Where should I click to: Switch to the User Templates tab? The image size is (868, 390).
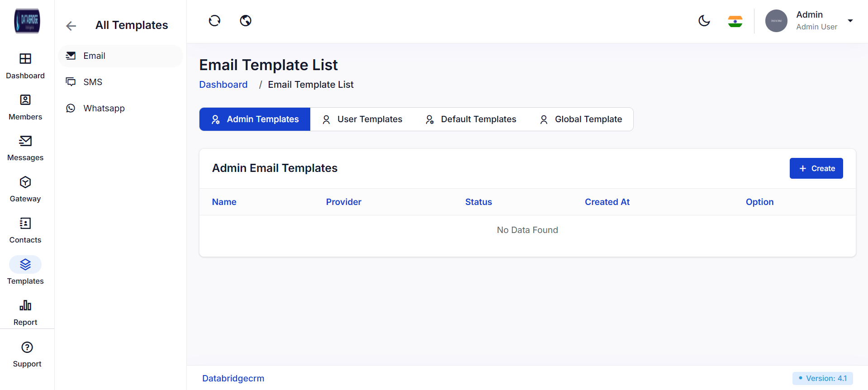click(362, 119)
